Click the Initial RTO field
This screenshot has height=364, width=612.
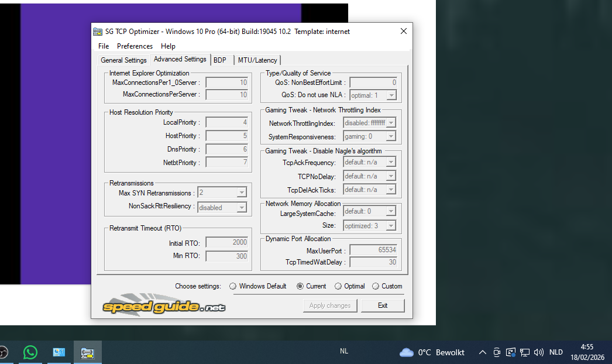click(x=227, y=242)
